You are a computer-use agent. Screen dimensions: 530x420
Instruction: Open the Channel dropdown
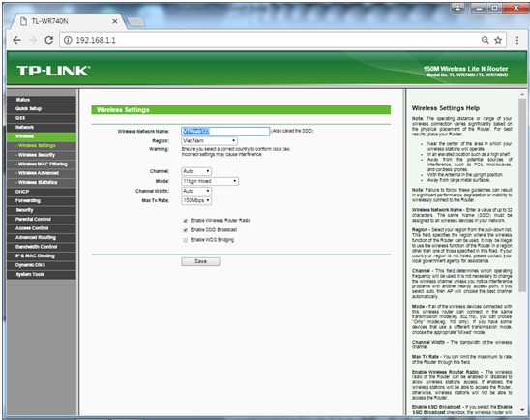point(196,171)
